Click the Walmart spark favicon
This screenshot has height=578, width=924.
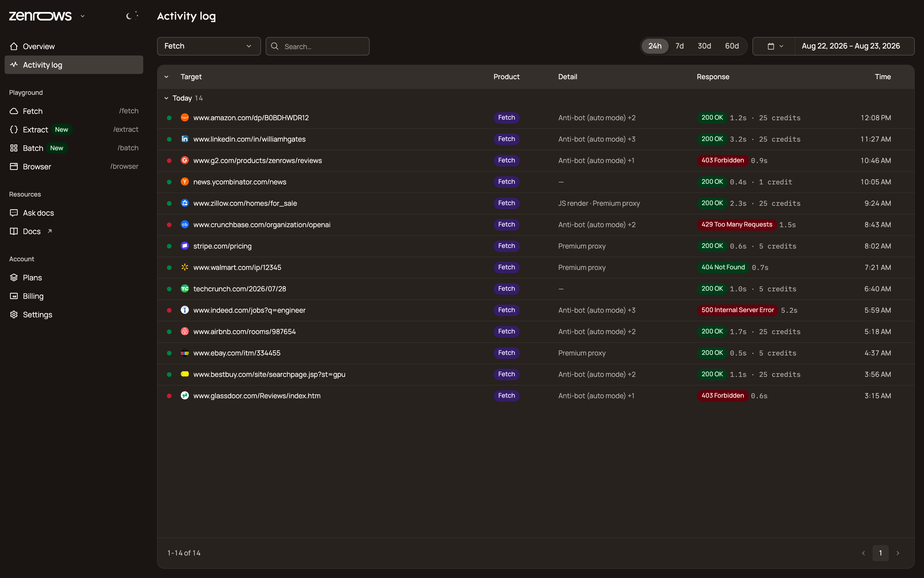[x=185, y=267]
